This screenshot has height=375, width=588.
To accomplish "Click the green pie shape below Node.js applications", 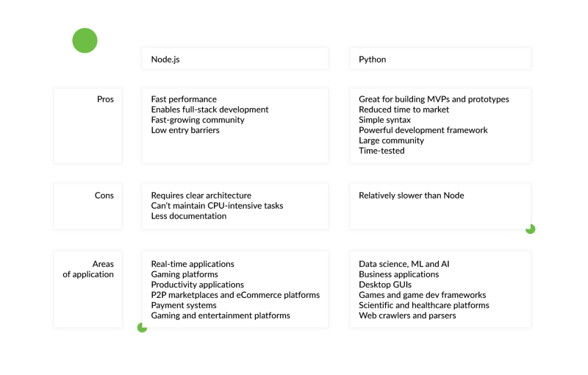I will 142,327.
